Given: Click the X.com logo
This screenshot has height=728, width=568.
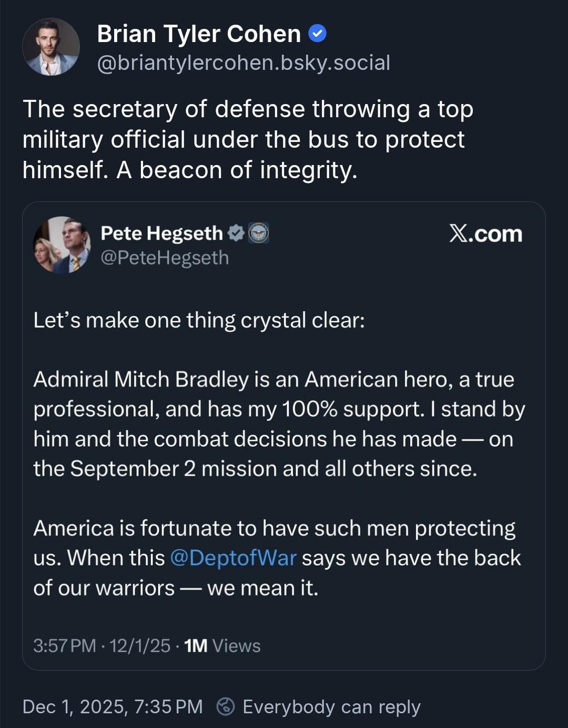Looking at the screenshot, I should (485, 234).
